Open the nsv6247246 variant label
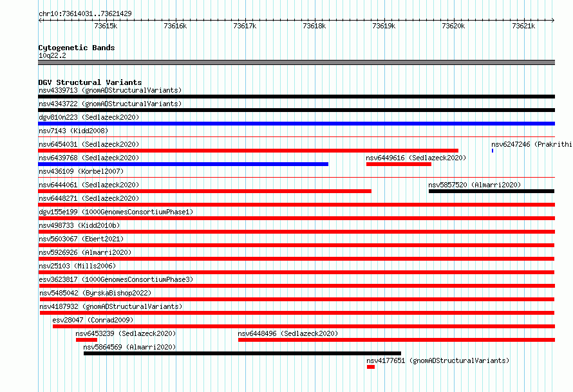This screenshot has width=573, height=392. coord(532,144)
